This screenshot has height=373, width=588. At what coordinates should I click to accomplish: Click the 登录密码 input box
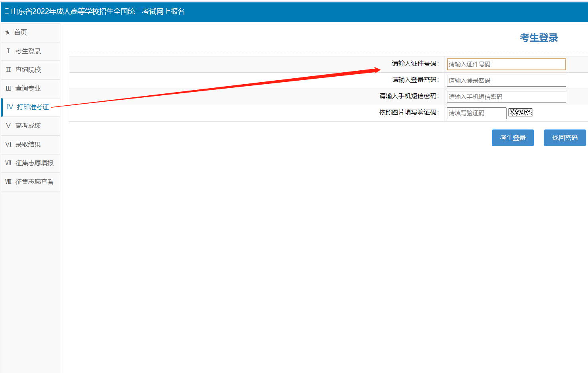tap(506, 81)
